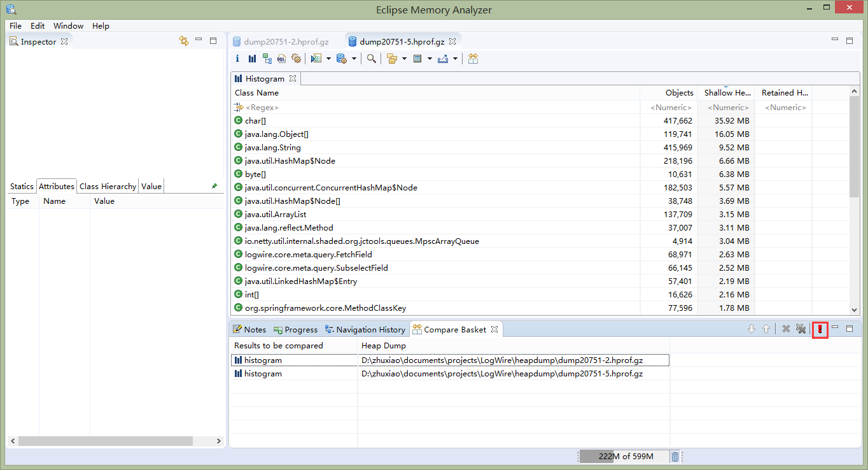The height and width of the screenshot is (470, 868).
Task: Move the selected result up in Compare Basket
Action: point(766,329)
